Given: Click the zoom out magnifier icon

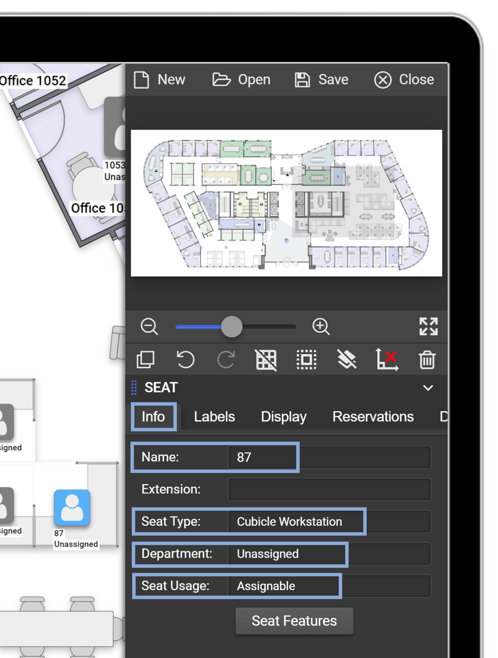Looking at the screenshot, I should click(149, 326).
